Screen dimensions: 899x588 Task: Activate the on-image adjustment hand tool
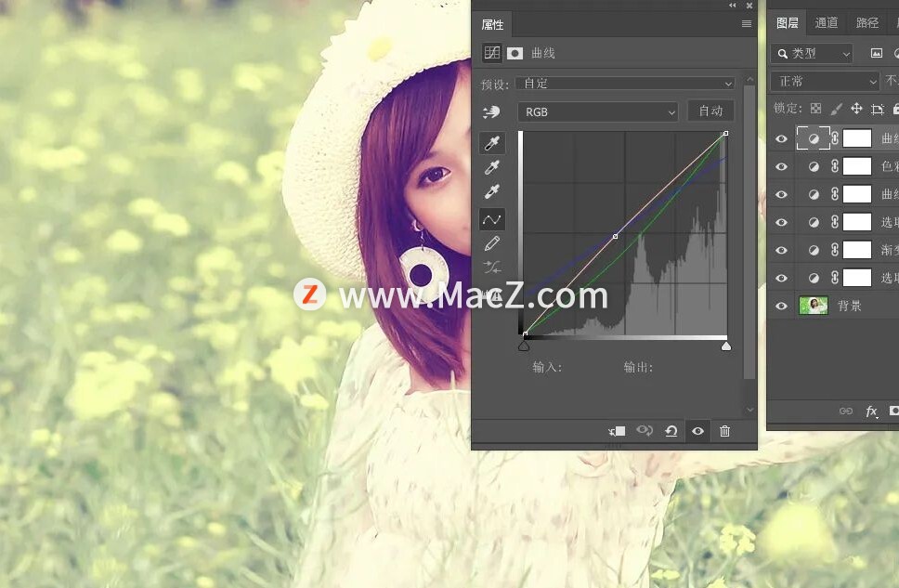pos(491,111)
